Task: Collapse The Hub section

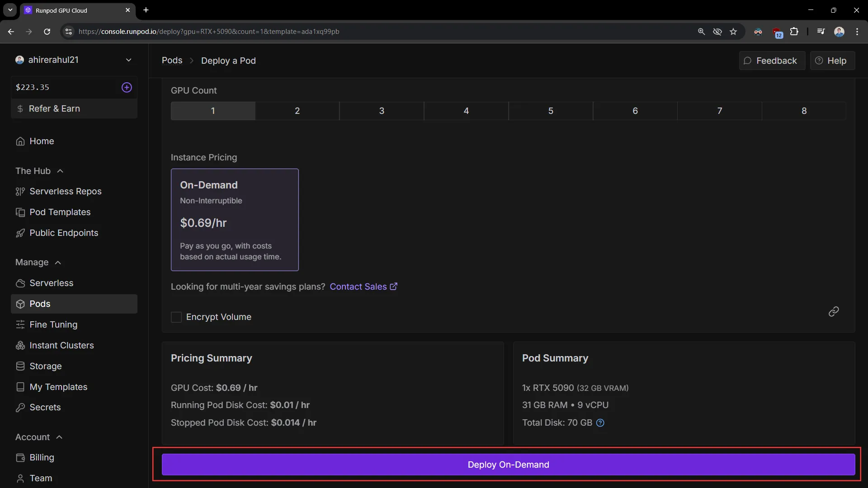Action: click(60, 171)
